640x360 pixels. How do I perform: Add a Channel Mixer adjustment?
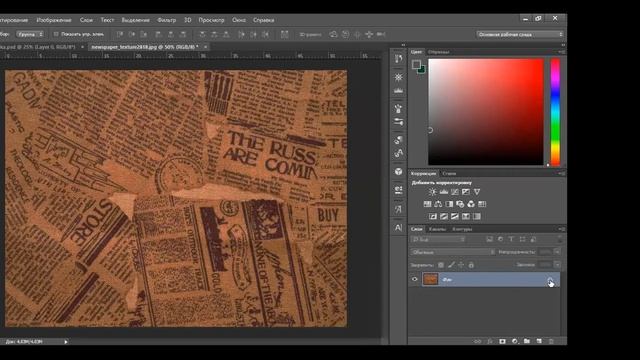[x=471, y=204]
